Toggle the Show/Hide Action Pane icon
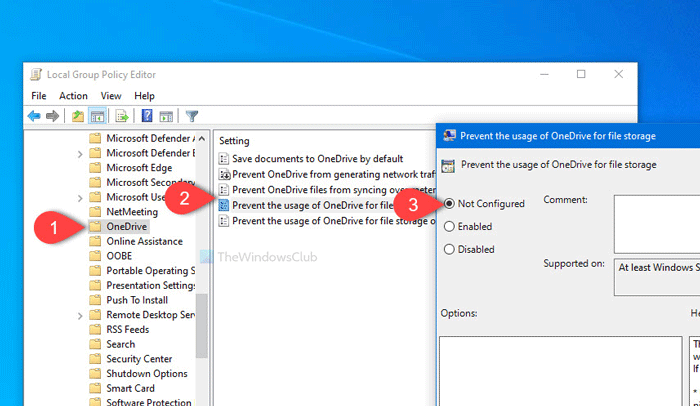 point(166,117)
